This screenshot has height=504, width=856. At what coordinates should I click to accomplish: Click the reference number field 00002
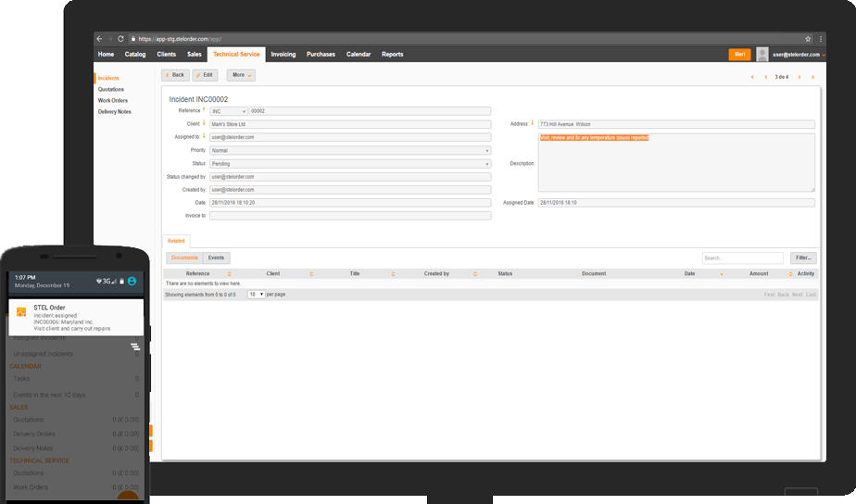(x=370, y=111)
